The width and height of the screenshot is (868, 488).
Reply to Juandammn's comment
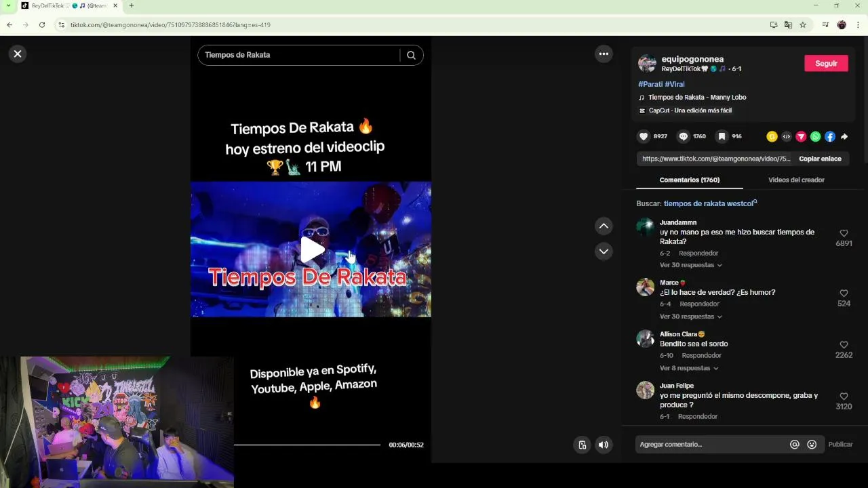click(x=698, y=253)
